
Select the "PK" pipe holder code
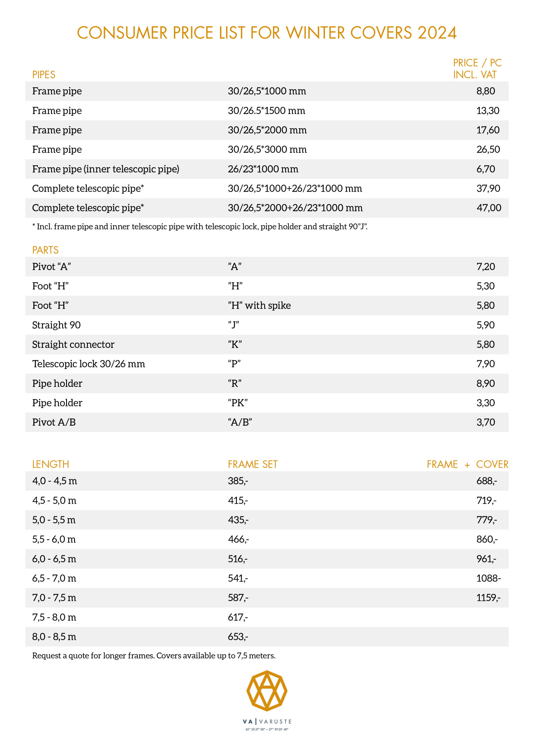[x=237, y=403]
